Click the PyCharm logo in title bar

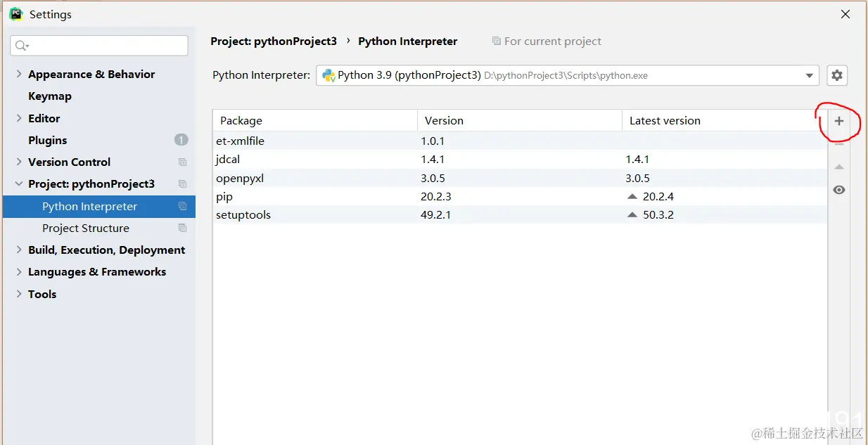pyautogui.click(x=15, y=14)
